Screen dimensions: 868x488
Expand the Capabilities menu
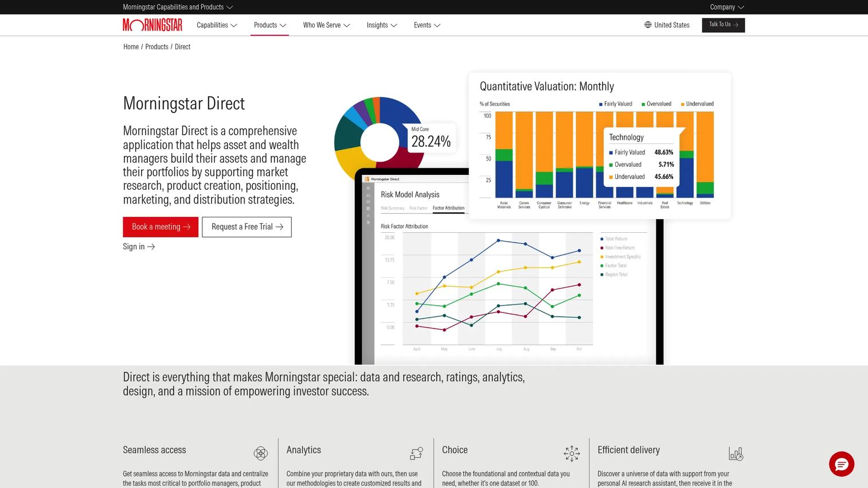pyautogui.click(x=217, y=25)
